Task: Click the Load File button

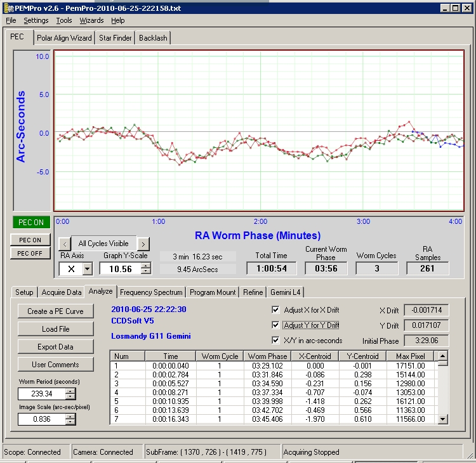Action: [56, 329]
